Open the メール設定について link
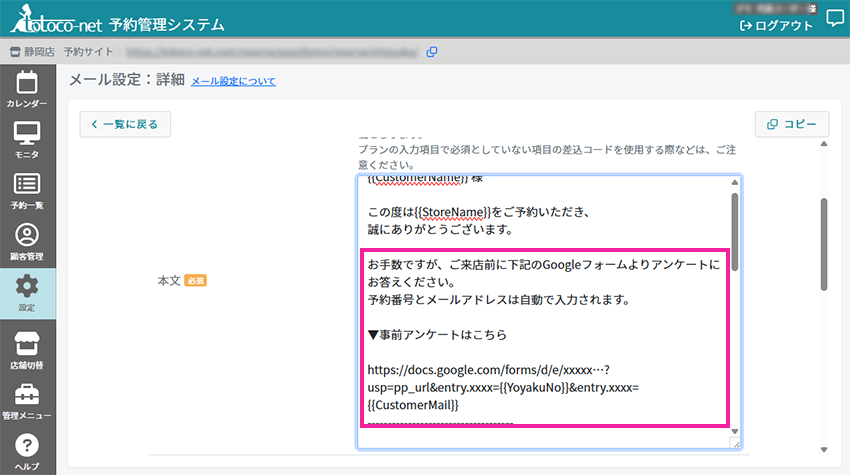This screenshot has width=850, height=475. (x=233, y=81)
